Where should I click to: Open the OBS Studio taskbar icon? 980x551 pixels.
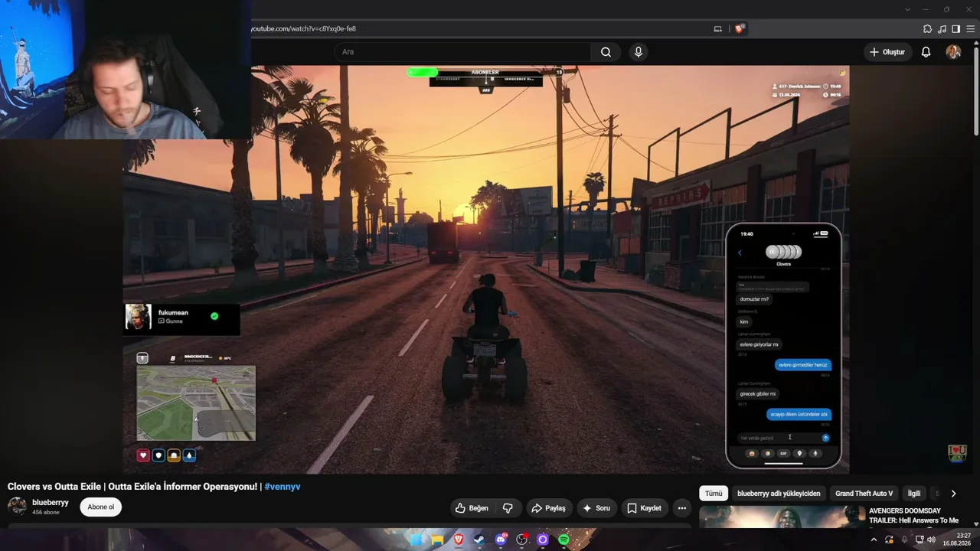(522, 540)
